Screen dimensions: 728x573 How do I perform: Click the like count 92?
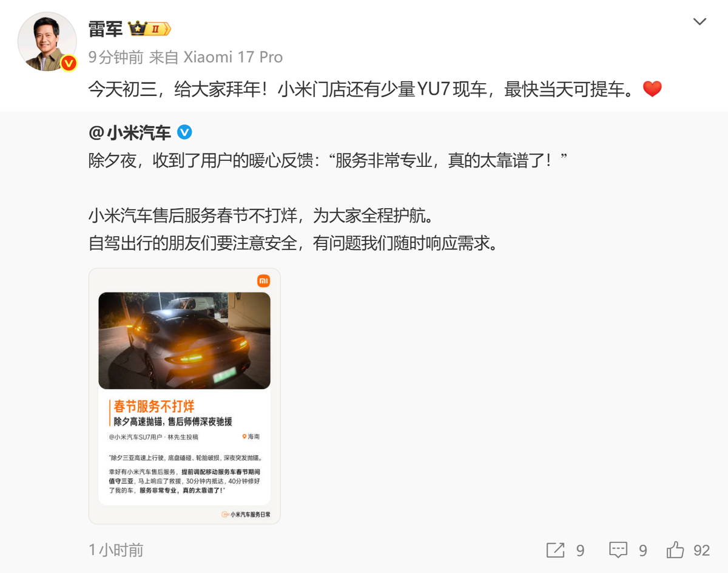click(x=701, y=551)
